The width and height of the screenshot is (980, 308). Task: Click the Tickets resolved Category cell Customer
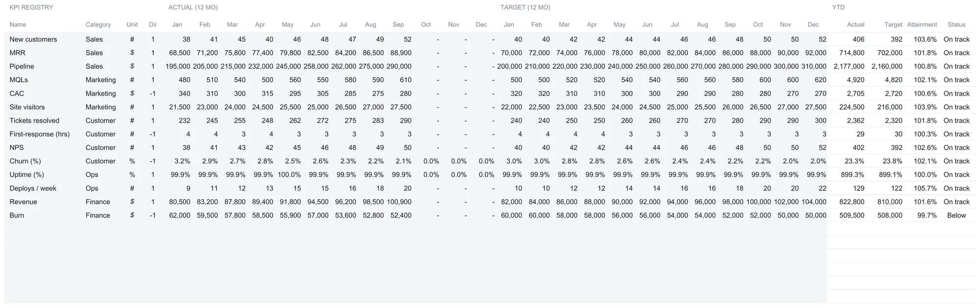(x=100, y=120)
